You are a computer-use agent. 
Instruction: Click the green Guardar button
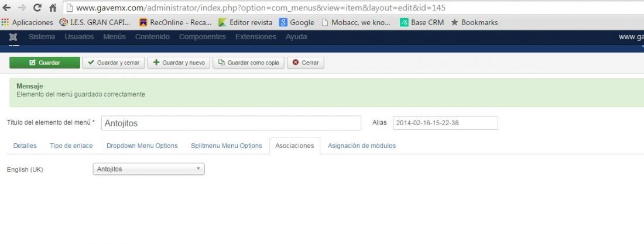coord(44,63)
